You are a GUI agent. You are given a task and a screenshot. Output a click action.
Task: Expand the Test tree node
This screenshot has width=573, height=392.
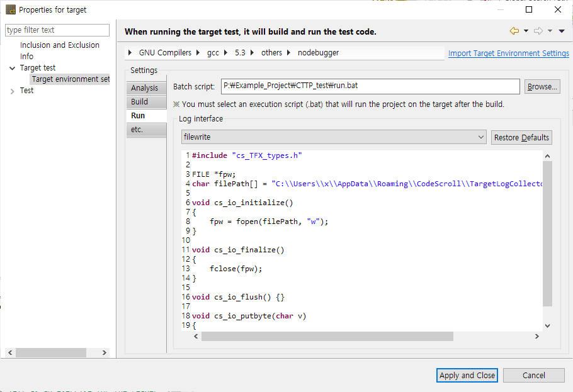click(x=13, y=91)
